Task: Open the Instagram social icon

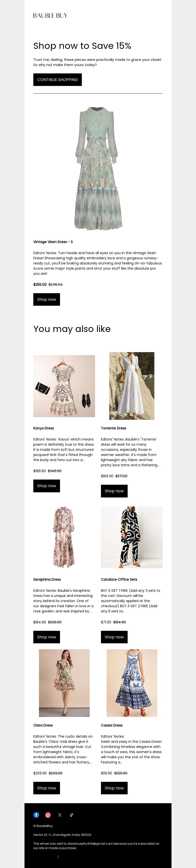Action: pyautogui.click(x=48, y=815)
